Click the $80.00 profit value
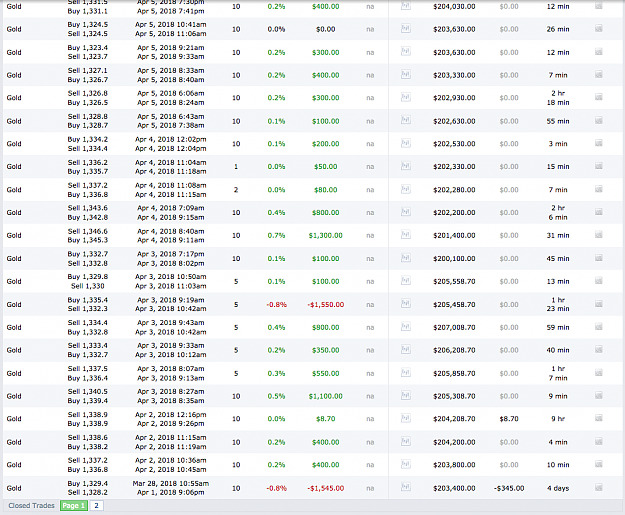The width and height of the screenshot is (625, 515). click(x=326, y=190)
